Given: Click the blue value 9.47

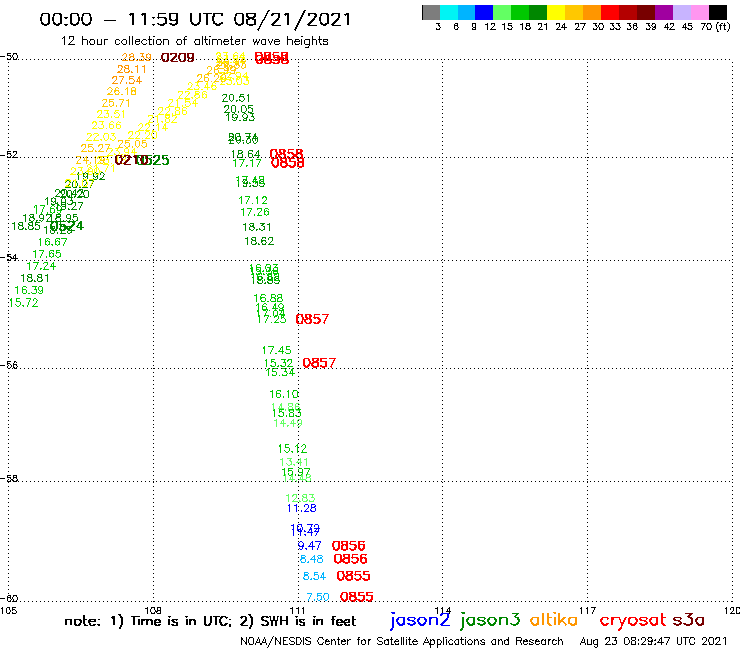Looking at the screenshot, I should [x=309, y=546].
